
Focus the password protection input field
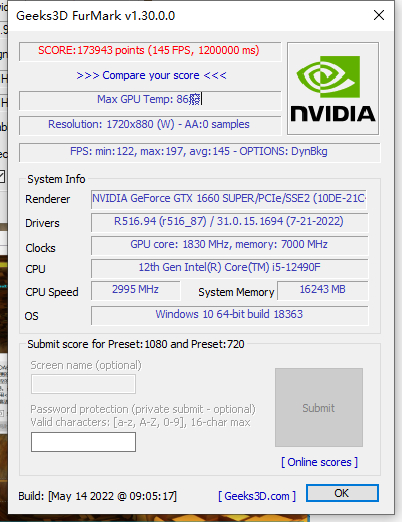point(83,442)
